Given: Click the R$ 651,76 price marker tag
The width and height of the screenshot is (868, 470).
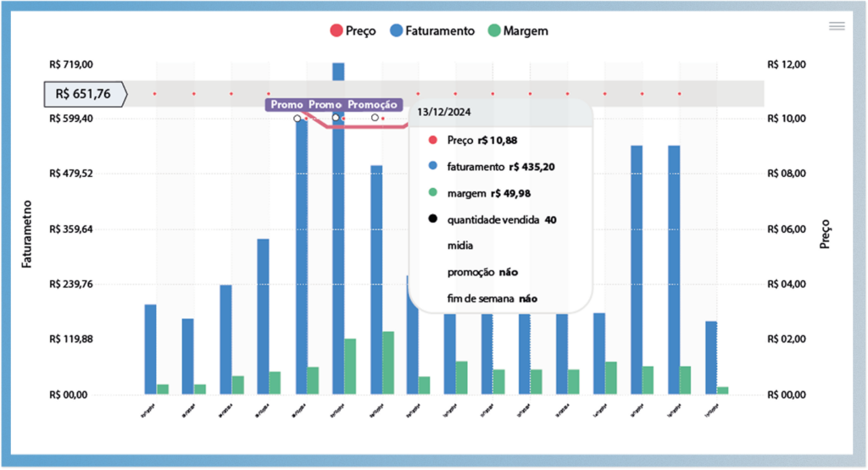Looking at the screenshot, I should click(x=84, y=93).
